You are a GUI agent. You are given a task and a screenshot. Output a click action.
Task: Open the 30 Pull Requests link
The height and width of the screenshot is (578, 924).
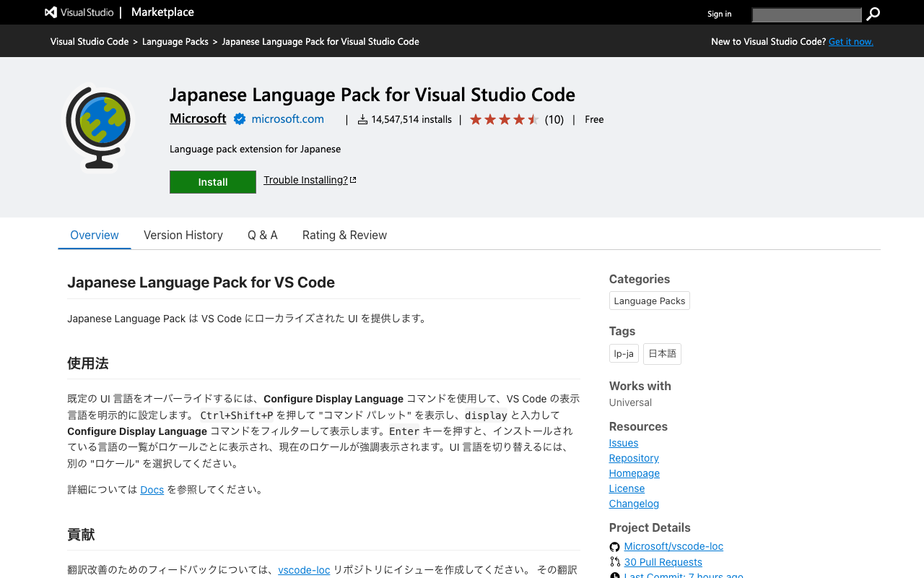pos(663,562)
